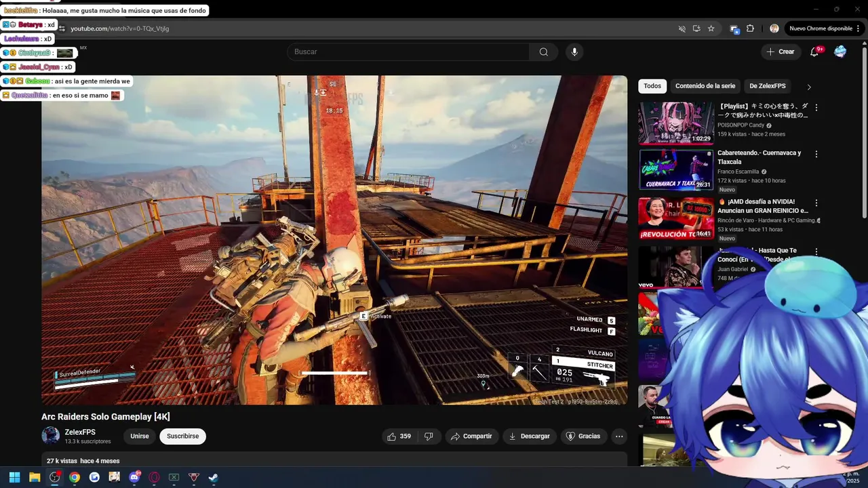Click the Gracias button
The height and width of the screenshot is (488, 868).
[x=583, y=436]
